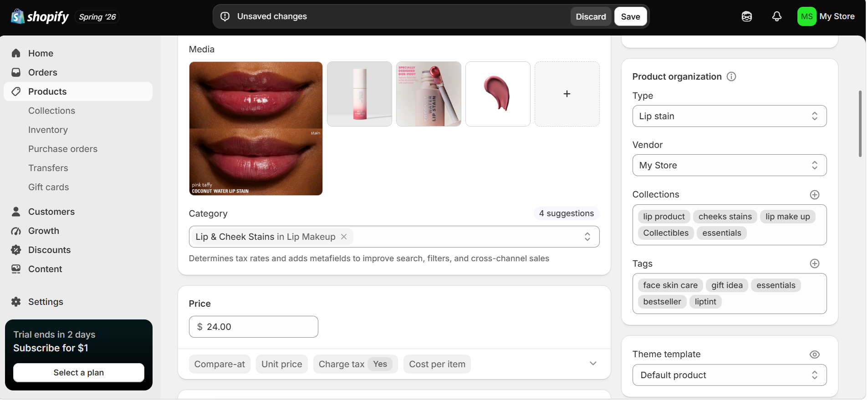Click the cheeks stains collection chip

coord(725,217)
